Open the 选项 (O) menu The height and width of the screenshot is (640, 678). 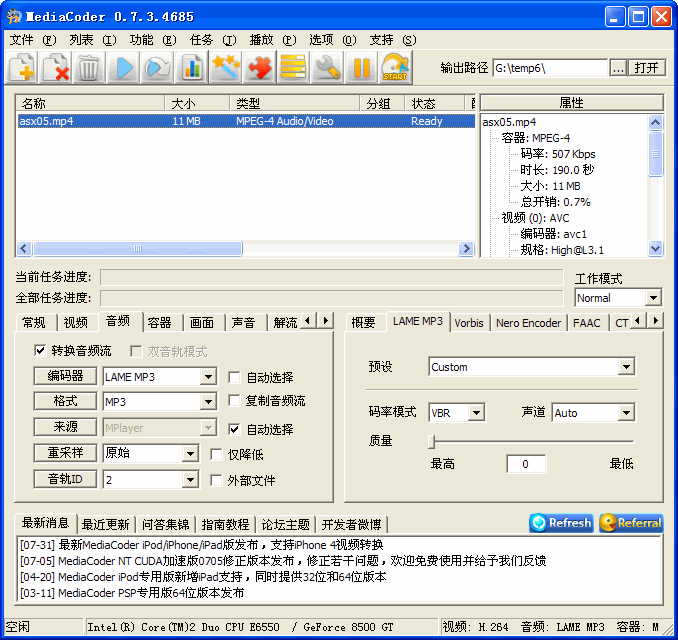[333, 40]
